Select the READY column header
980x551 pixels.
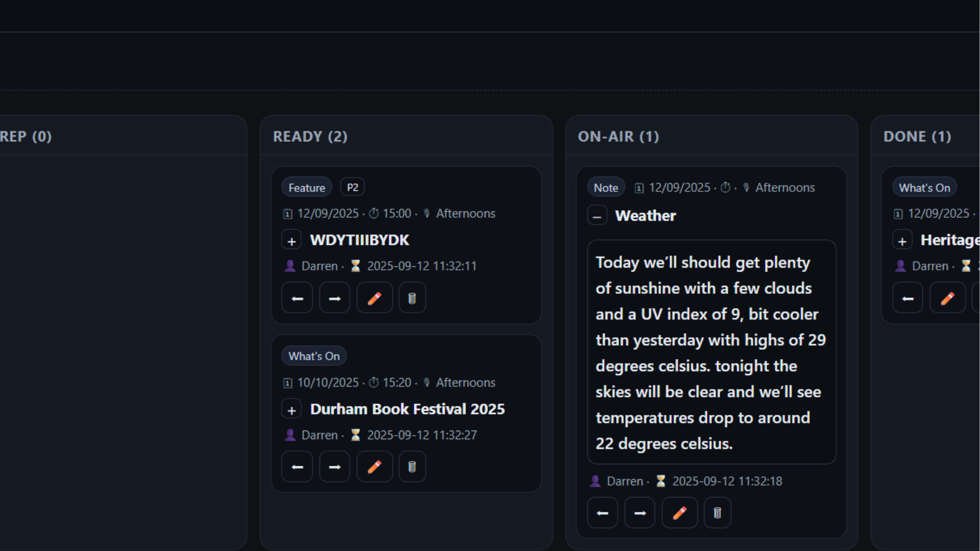click(x=310, y=136)
